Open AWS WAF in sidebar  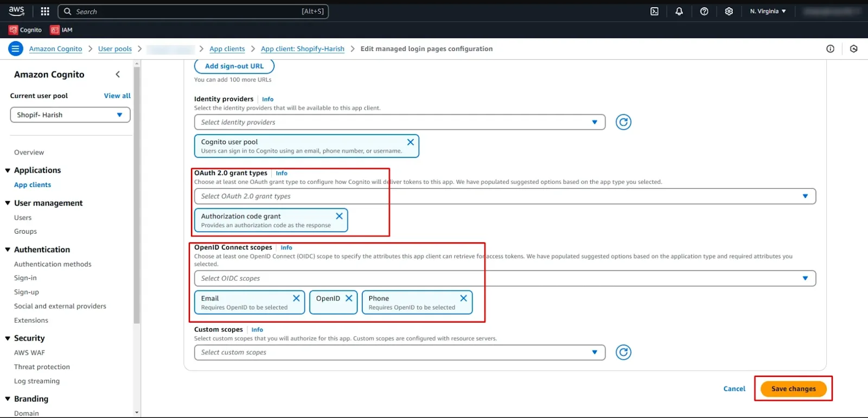coord(29,353)
